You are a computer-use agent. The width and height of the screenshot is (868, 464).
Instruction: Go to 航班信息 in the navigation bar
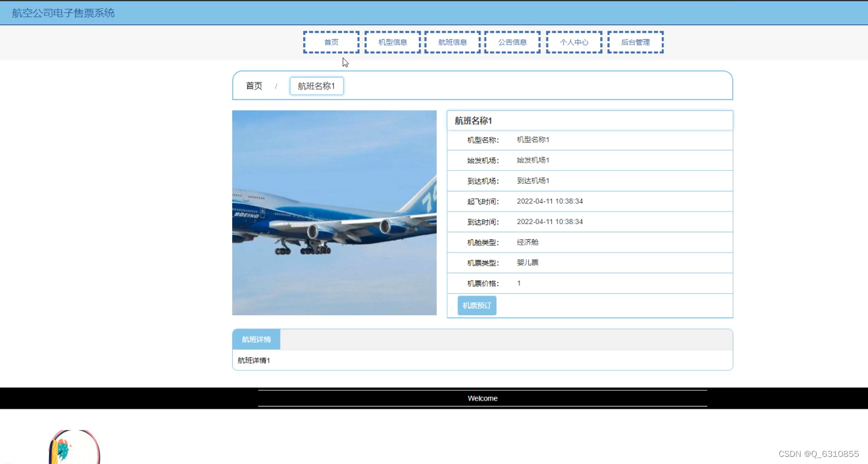coord(452,43)
